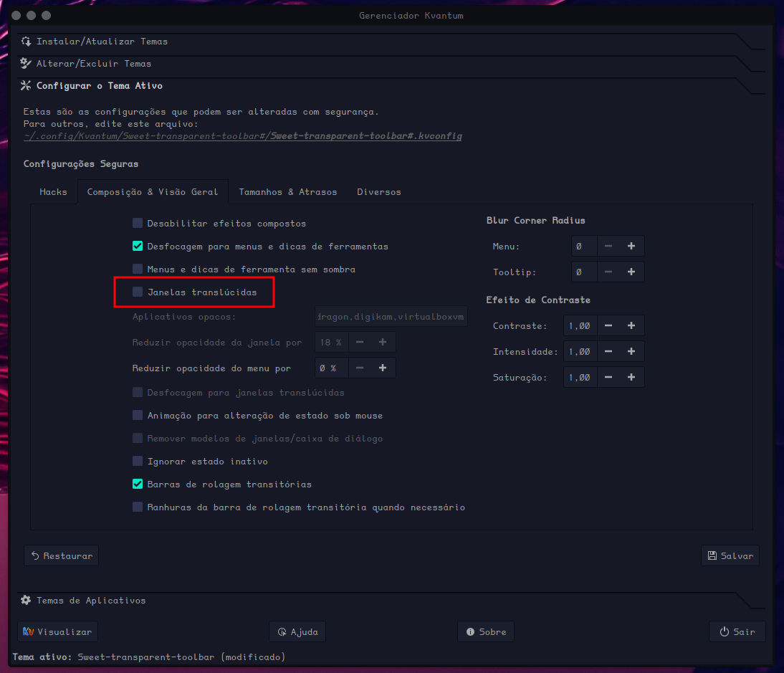This screenshot has width=784, height=673.
Task: Uncheck Barras de rolagem transitórias
Action: tap(138, 485)
